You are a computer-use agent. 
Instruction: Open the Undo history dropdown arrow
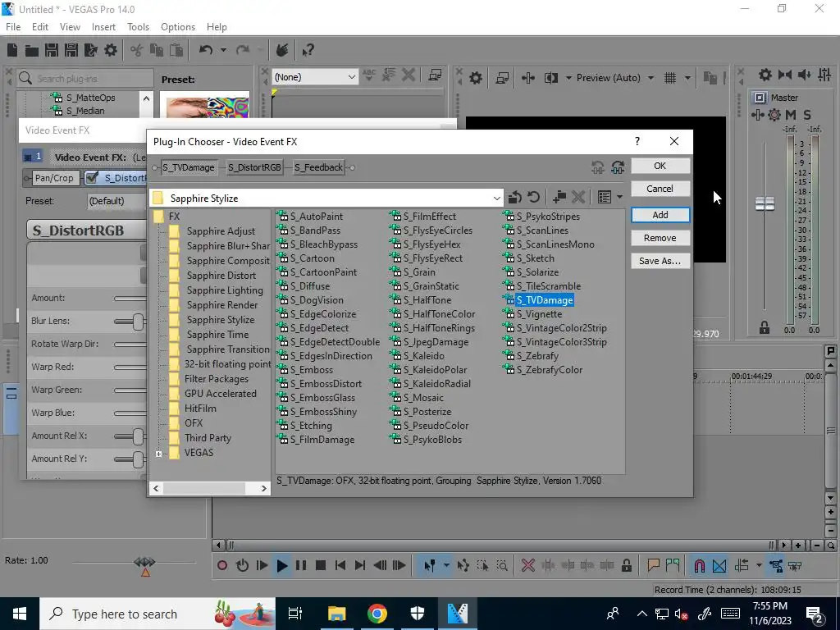pos(223,50)
